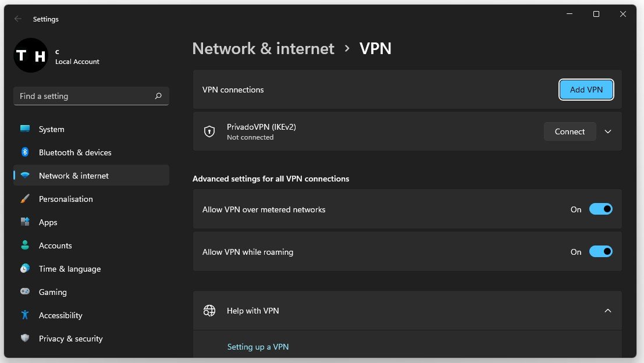Focus the Find a setting search box

pos(84,96)
